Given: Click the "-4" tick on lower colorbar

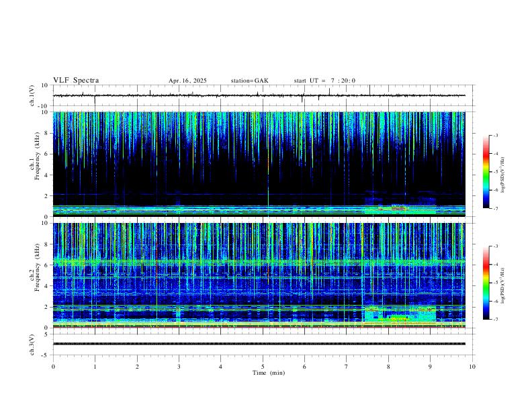Looking at the screenshot, I should click(496, 264).
